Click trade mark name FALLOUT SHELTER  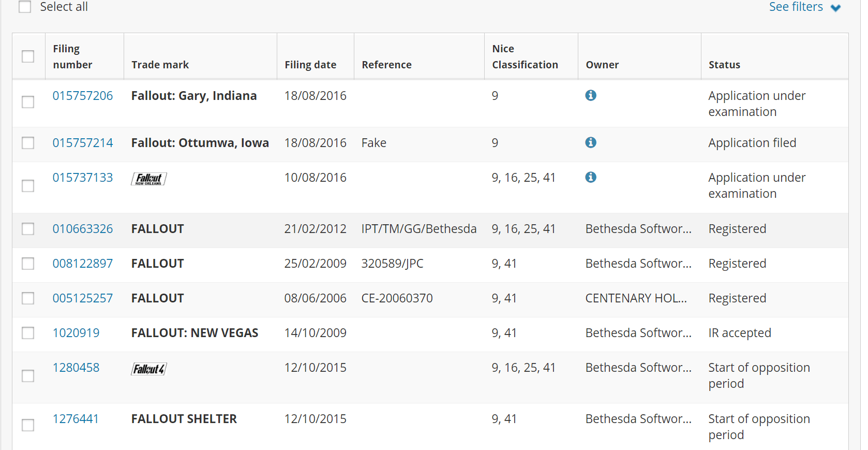pyautogui.click(x=184, y=419)
